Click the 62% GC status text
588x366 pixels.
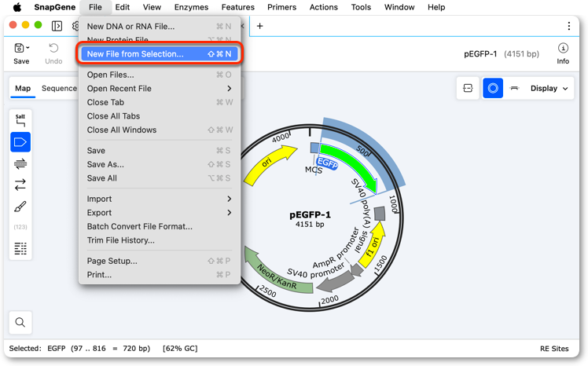180,349
